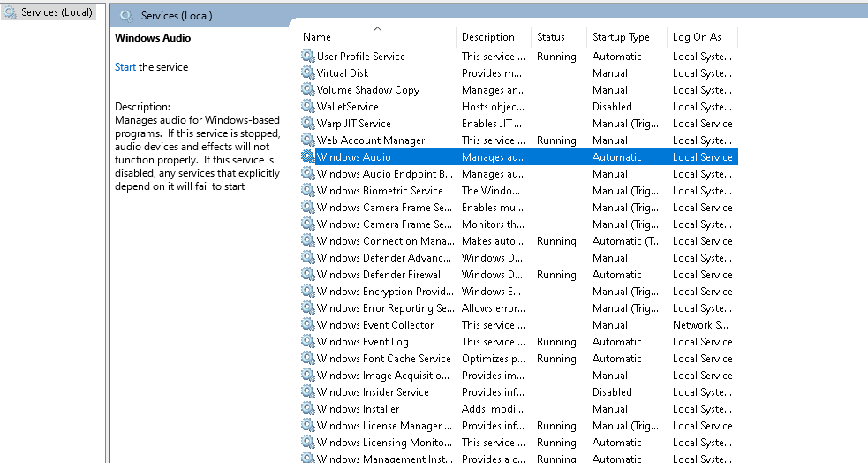868x463 pixels.
Task: Click the Windows Event Log gear icon
Action: coord(308,341)
